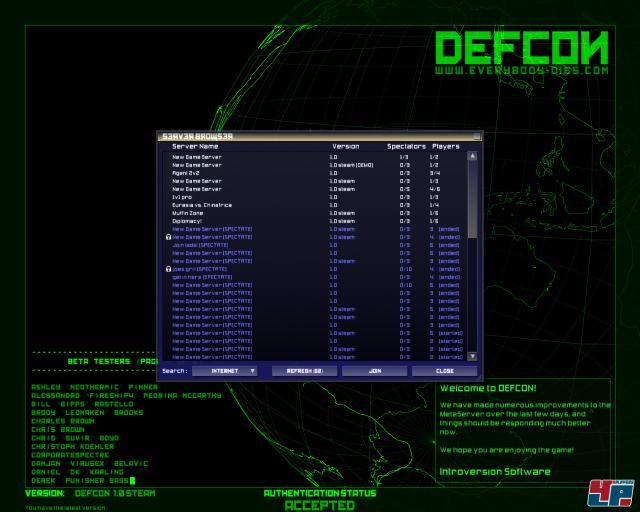Select New Game Server with 4/6 players
The width and height of the screenshot is (640, 512).
pyautogui.click(x=314, y=189)
